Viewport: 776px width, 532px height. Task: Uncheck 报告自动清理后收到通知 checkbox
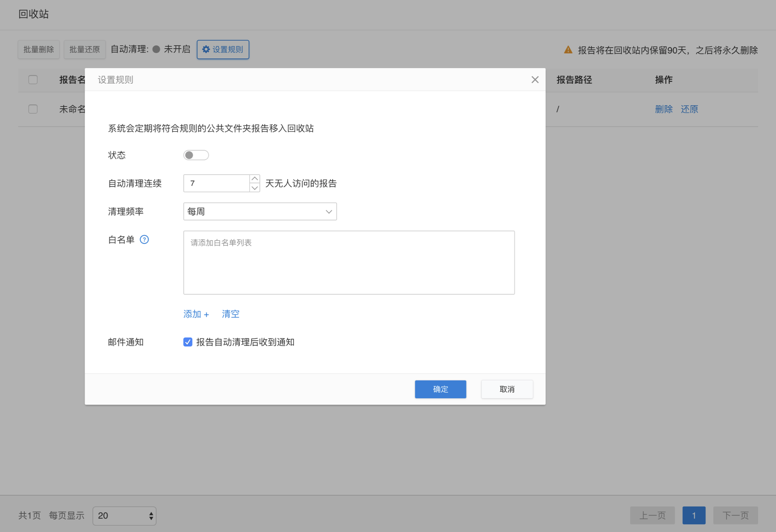[x=188, y=342]
